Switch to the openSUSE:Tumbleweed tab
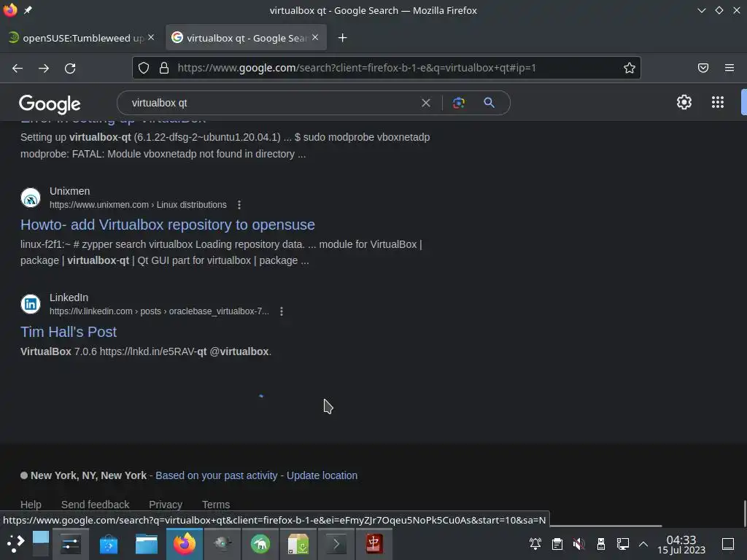 point(81,38)
